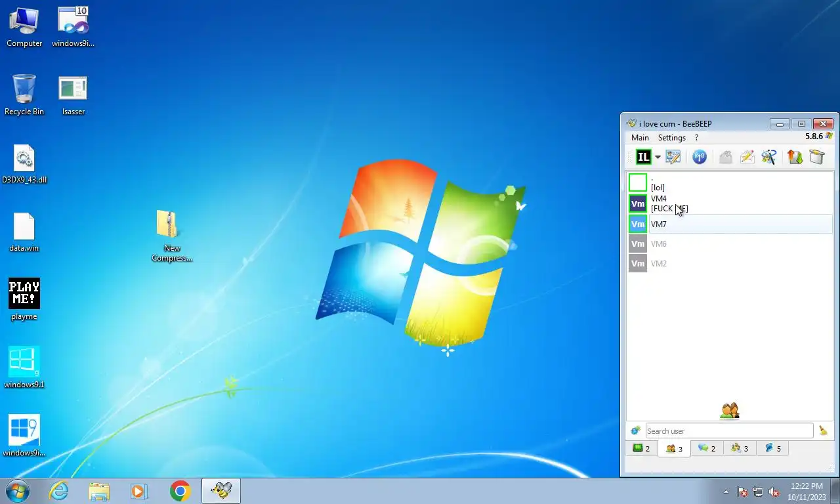Click the BeeBEEP bee taskbar button
The height and width of the screenshot is (504, 840).
[221, 491]
